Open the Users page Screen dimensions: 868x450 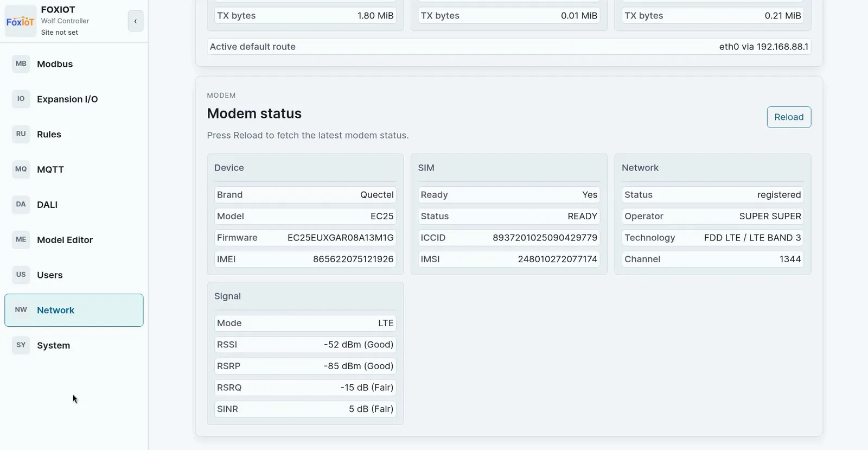tap(74, 275)
